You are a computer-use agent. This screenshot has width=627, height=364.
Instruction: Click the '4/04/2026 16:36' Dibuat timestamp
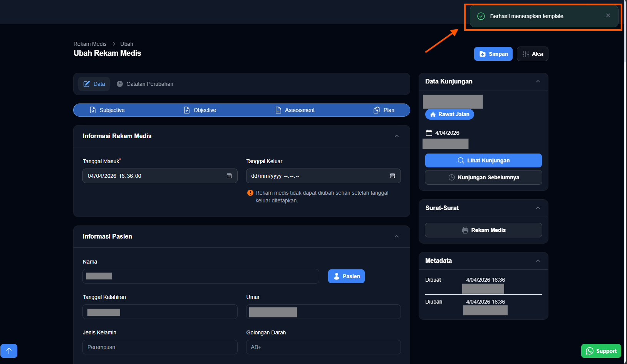point(485,280)
